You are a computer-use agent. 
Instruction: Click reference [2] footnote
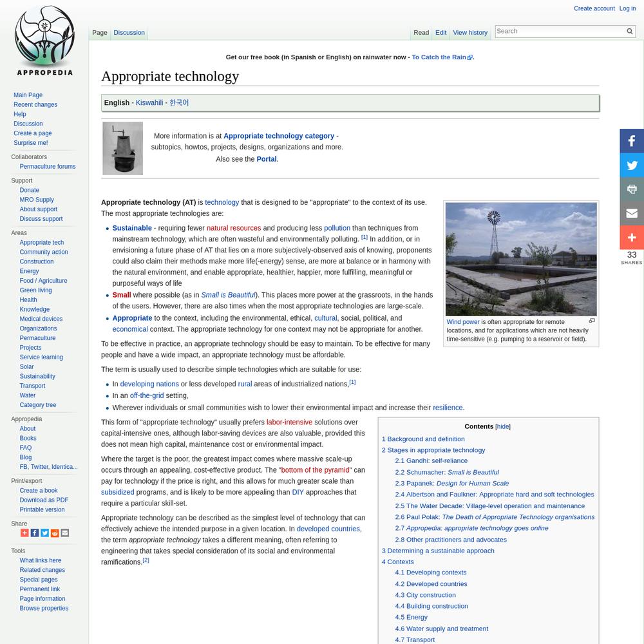tap(146, 560)
